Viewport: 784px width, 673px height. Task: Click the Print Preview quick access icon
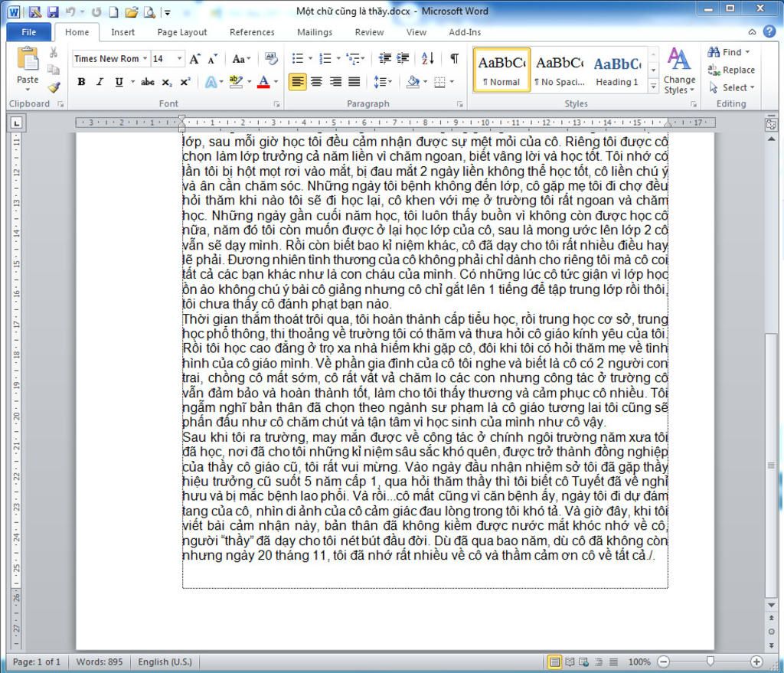click(149, 11)
